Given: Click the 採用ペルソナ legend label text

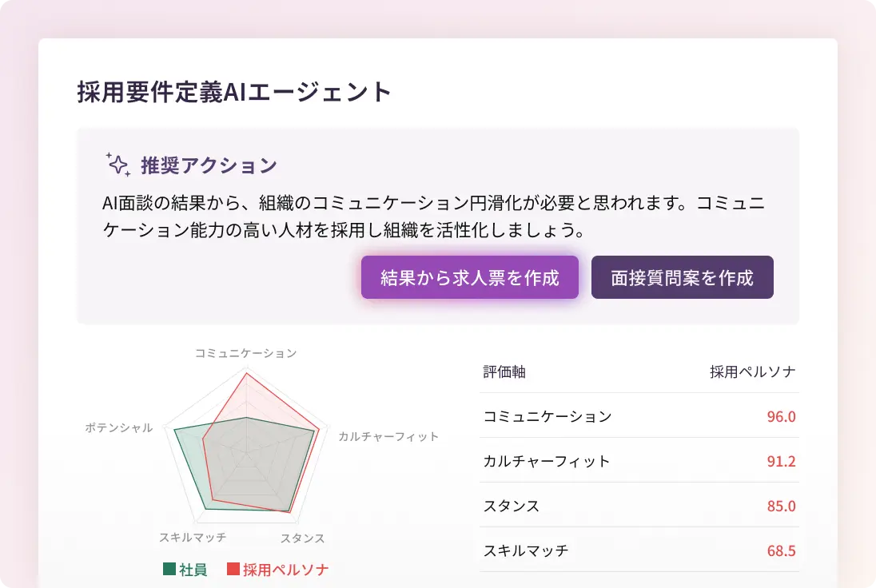Looking at the screenshot, I should click(286, 570).
